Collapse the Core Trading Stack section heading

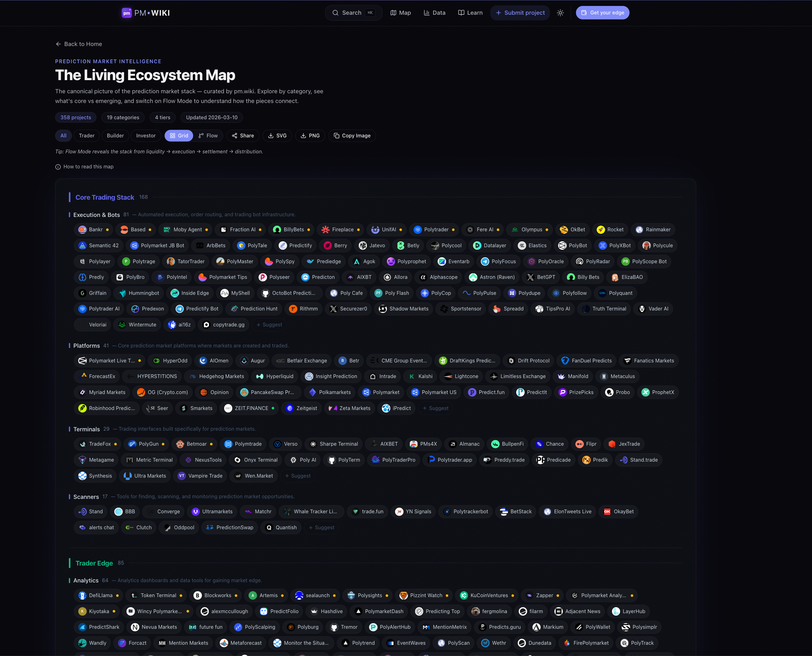(105, 197)
